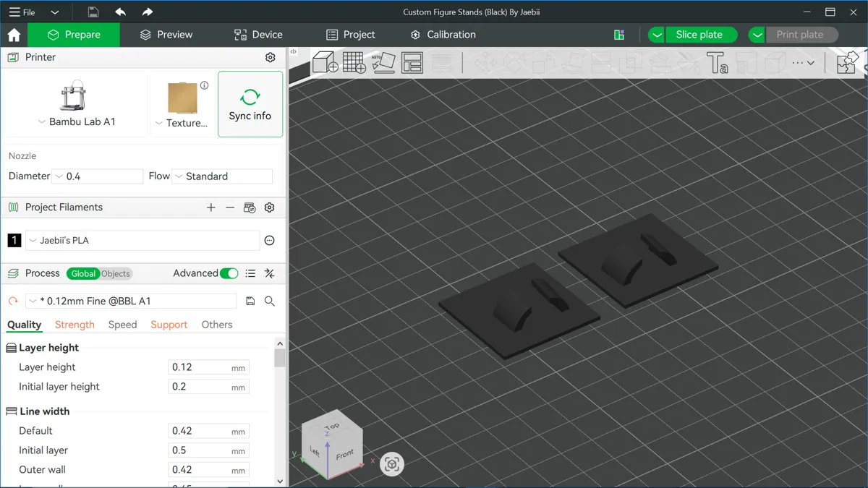Open the 0.12mm Fine process preset dropdown

[131, 301]
